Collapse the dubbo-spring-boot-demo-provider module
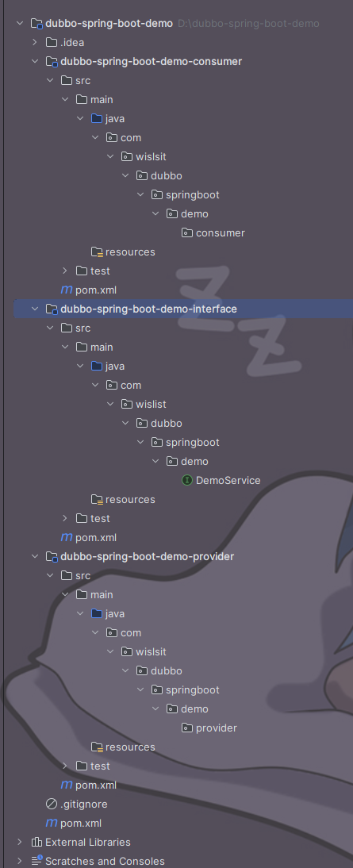 pos(35,556)
